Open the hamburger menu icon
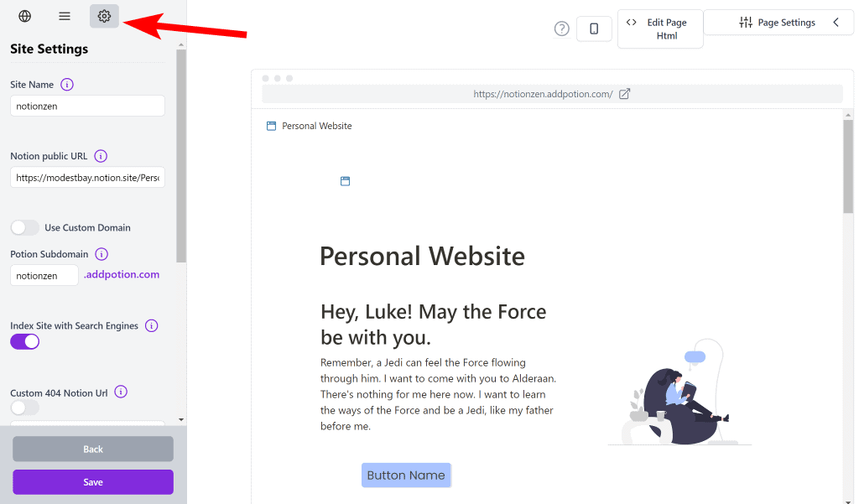The height and width of the screenshot is (504, 859). (65, 16)
